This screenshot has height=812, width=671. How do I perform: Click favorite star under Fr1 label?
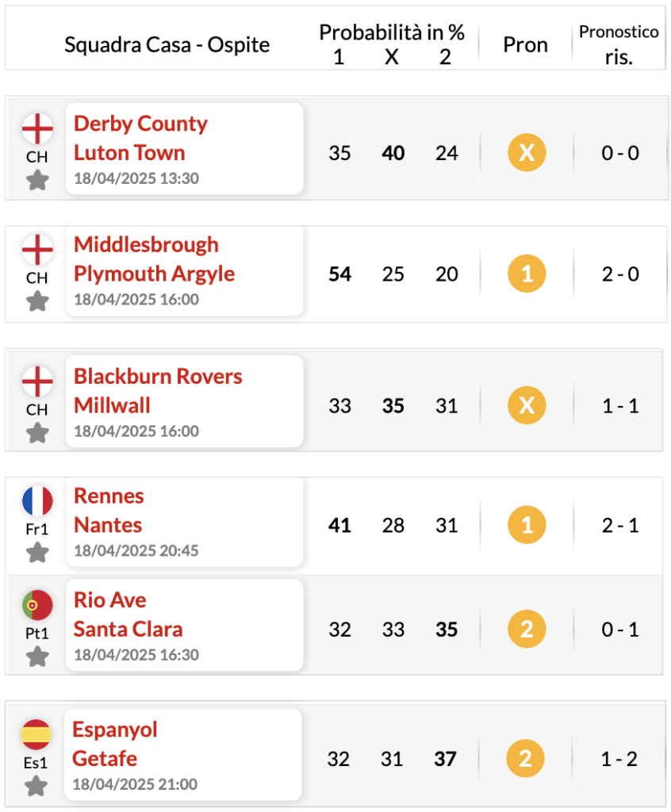pyautogui.click(x=37, y=553)
